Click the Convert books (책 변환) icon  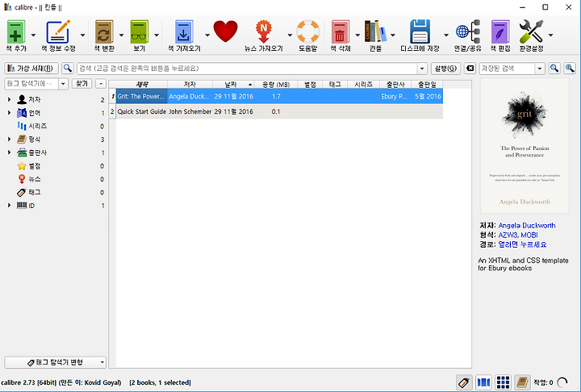point(104,32)
